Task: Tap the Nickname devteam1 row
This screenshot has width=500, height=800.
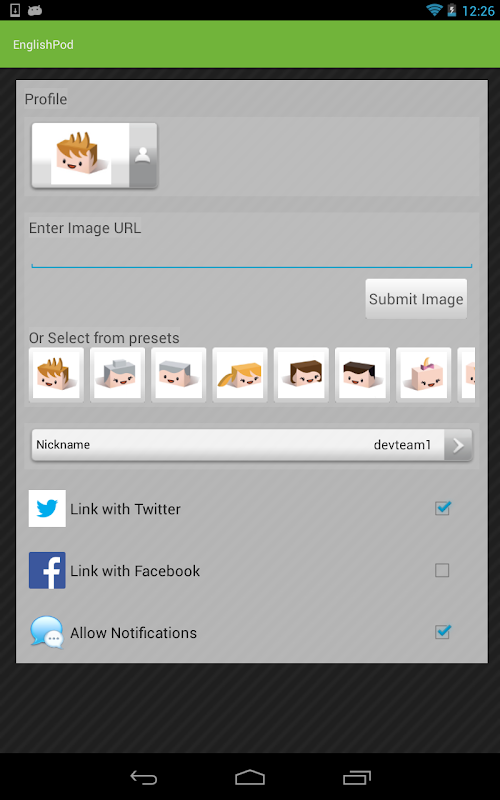Action: tap(252, 445)
